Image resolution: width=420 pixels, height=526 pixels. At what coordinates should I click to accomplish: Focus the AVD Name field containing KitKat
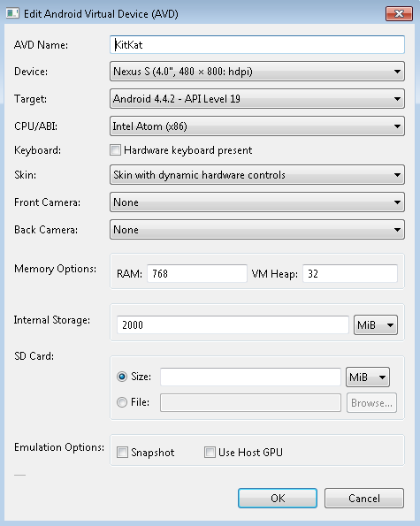pyautogui.click(x=257, y=44)
